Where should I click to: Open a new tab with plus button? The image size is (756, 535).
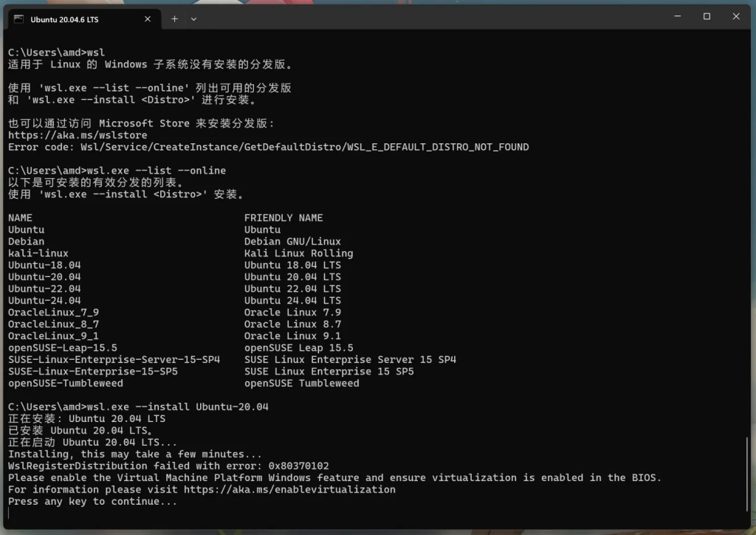pyautogui.click(x=174, y=19)
